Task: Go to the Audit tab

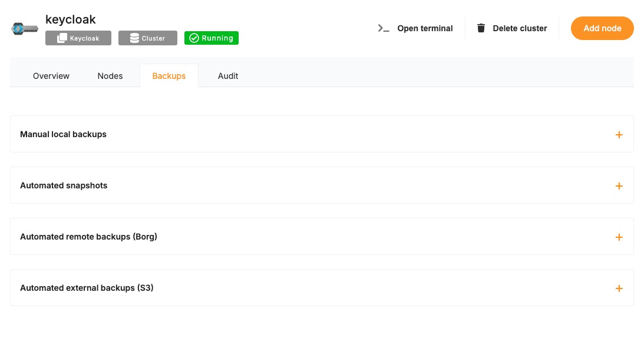Action: (228, 76)
